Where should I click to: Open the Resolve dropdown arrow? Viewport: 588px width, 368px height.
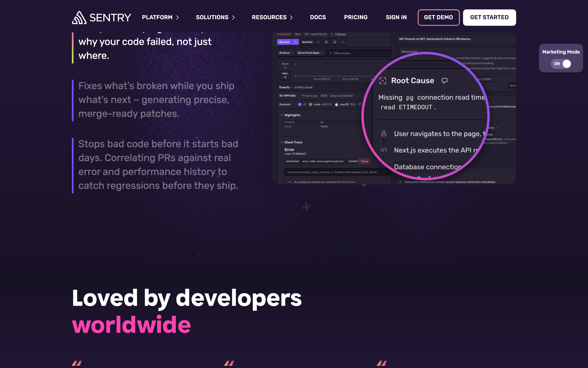295,42
